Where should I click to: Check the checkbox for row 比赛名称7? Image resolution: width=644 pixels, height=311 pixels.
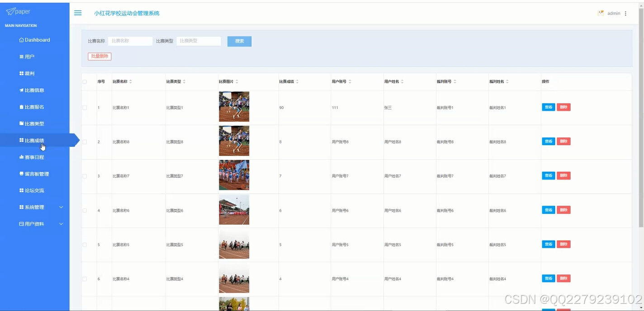[85, 175]
